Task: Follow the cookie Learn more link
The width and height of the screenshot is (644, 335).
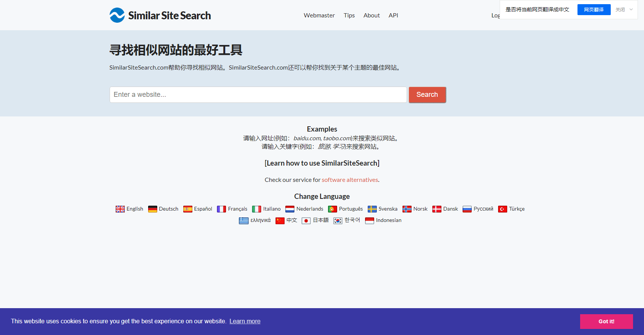Action: [x=245, y=321]
